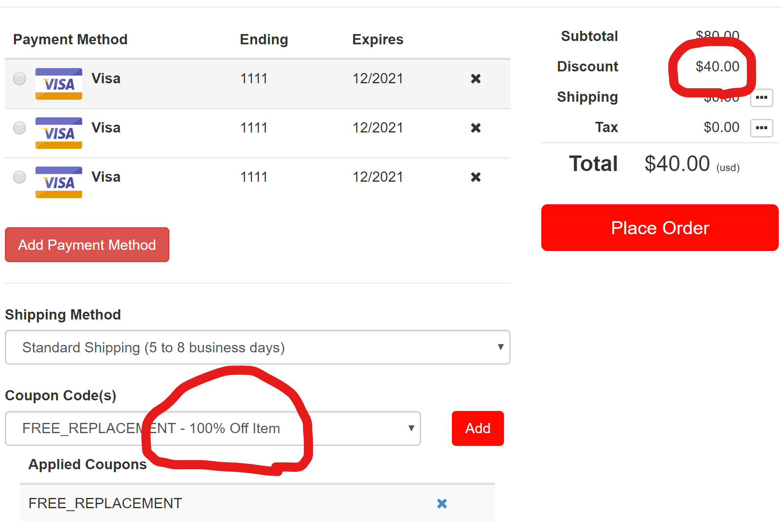The height and width of the screenshot is (532, 782).
Task: Click the Ending column header
Action: click(264, 39)
